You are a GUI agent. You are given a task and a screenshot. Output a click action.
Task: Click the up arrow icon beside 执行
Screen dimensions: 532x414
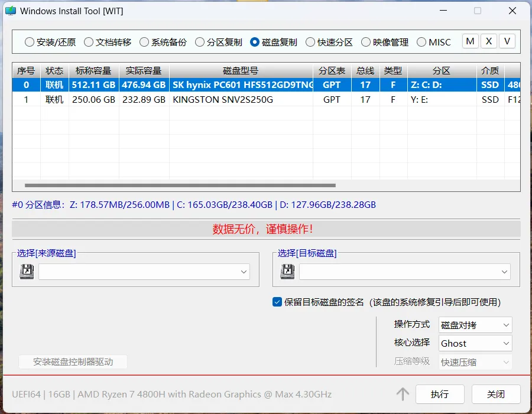(403, 394)
